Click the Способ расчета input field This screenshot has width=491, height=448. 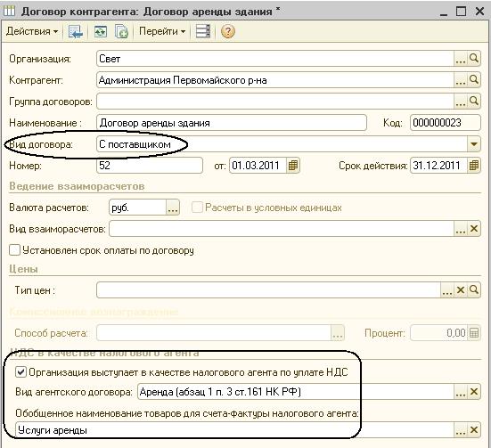click(214, 333)
